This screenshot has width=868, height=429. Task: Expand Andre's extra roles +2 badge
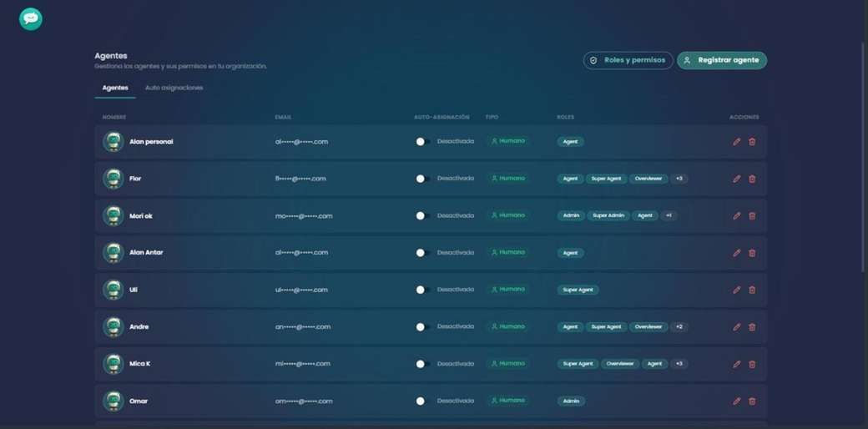(679, 327)
